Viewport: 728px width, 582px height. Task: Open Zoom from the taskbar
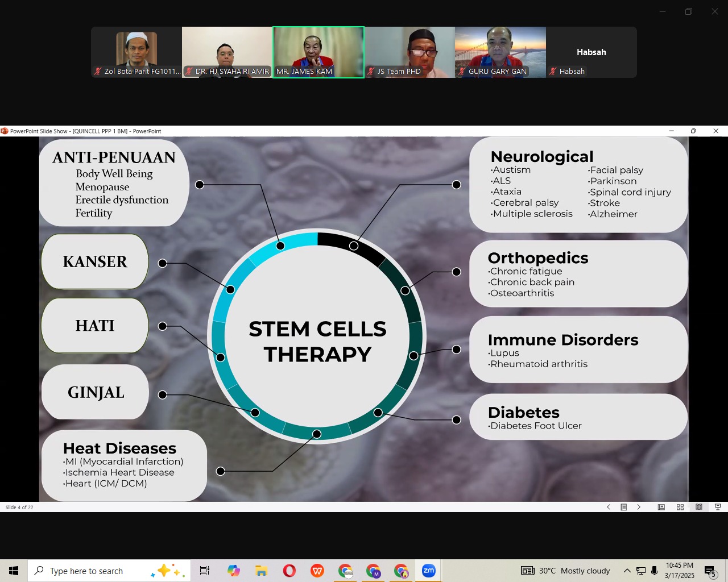coord(429,571)
